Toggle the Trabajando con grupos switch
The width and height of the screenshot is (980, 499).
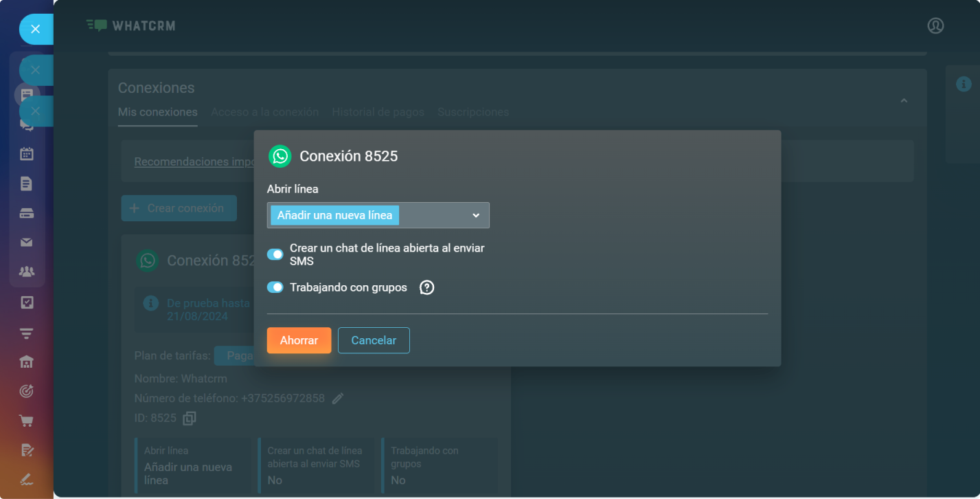275,287
